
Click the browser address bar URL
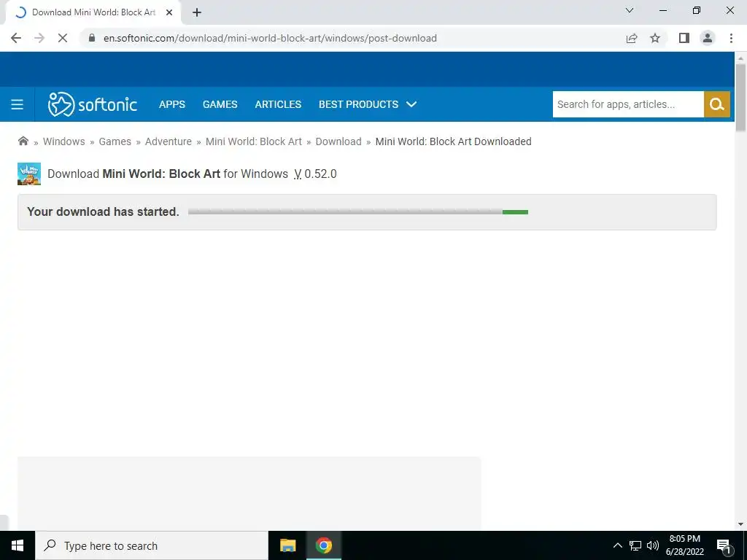270,38
